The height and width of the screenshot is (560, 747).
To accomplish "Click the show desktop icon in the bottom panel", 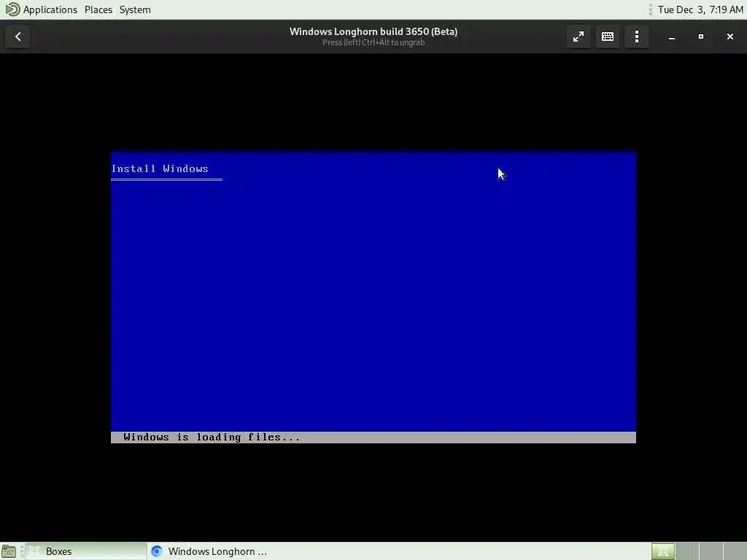I will pos(9,551).
